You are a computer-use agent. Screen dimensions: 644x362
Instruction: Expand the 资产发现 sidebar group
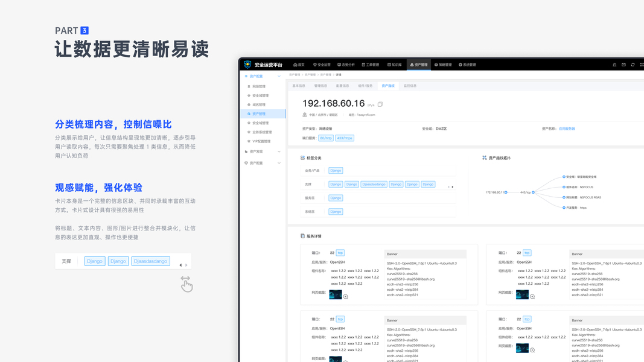tap(263, 152)
